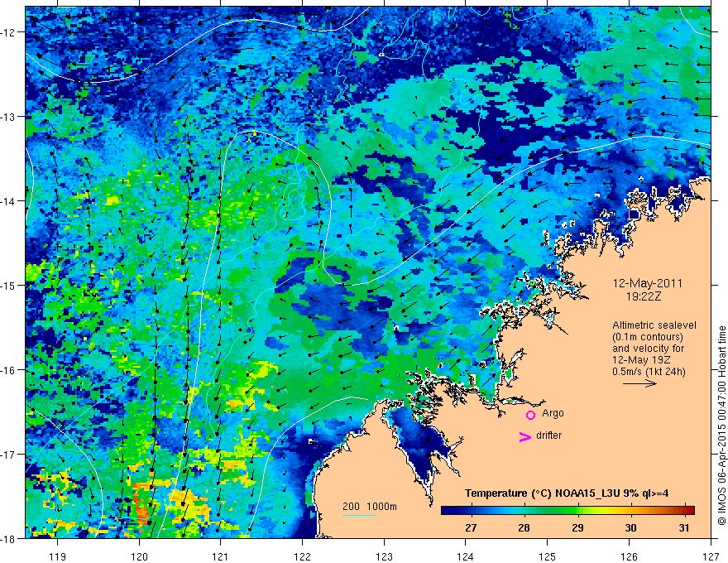Click the 'and velocity for' caption line
This screenshot has height=563, width=728.
pyautogui.click(x=648, y=349)
